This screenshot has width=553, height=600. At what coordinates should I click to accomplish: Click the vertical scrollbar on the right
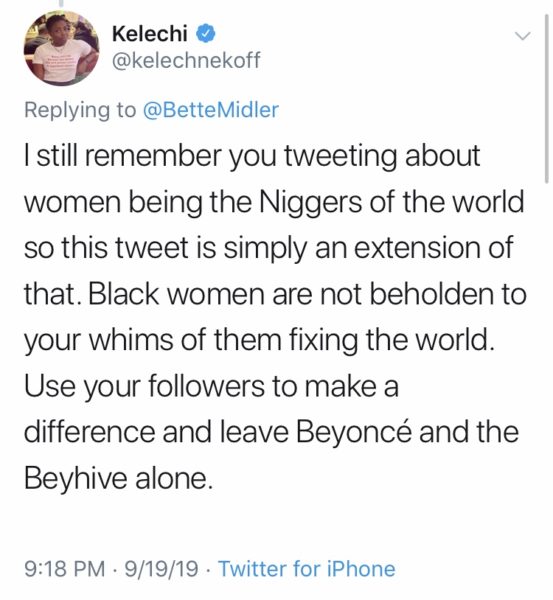click(546, 99)
